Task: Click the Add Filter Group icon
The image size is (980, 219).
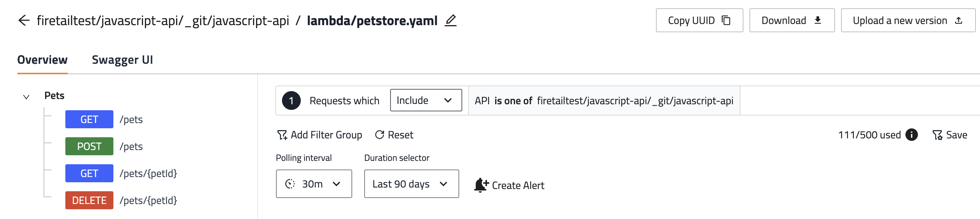Action: tap(282, 135)
